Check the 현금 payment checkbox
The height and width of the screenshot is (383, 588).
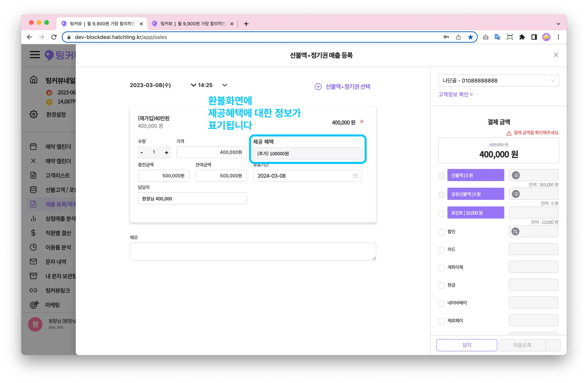(x=441, y=285)
